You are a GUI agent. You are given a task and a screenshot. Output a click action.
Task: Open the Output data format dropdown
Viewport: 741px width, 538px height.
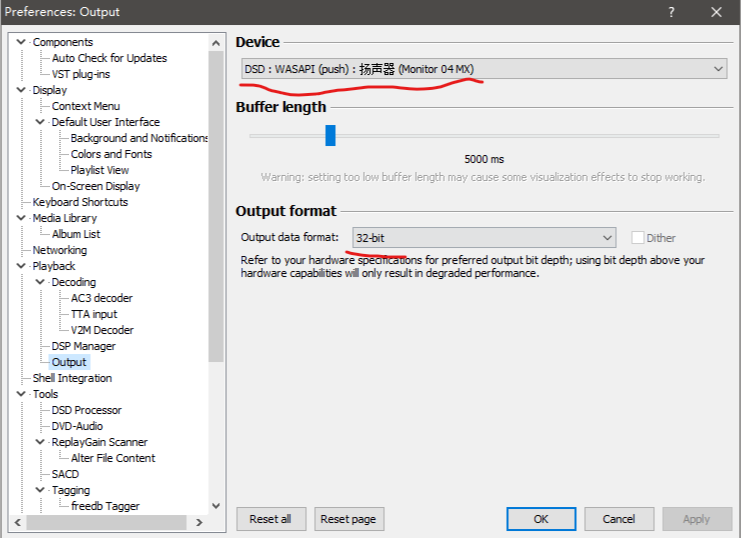484,238
